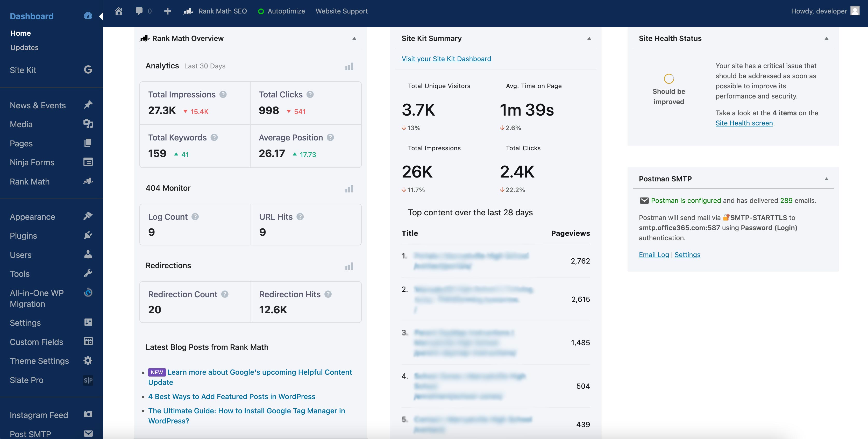This screenshot has width=868, height=439.
Task: Click the Media library icon in sidebar
Action: [x=88, y=124]
